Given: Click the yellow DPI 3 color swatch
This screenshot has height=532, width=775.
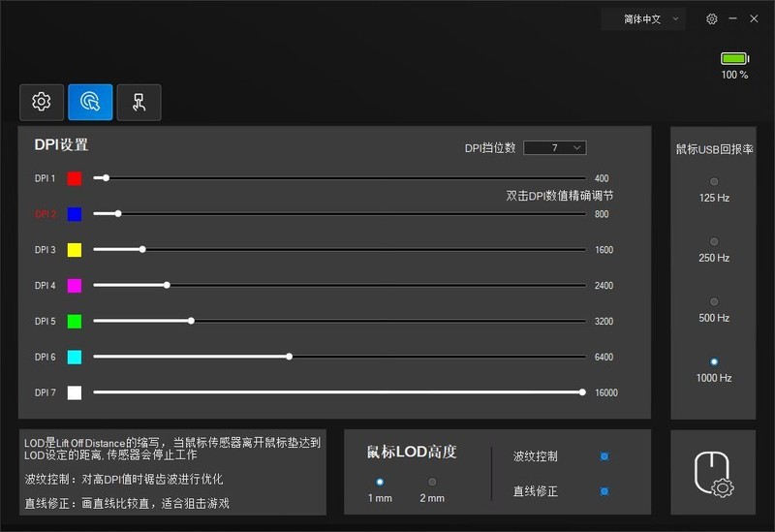Looking at the screenshot, I should [x=75, y=250].
